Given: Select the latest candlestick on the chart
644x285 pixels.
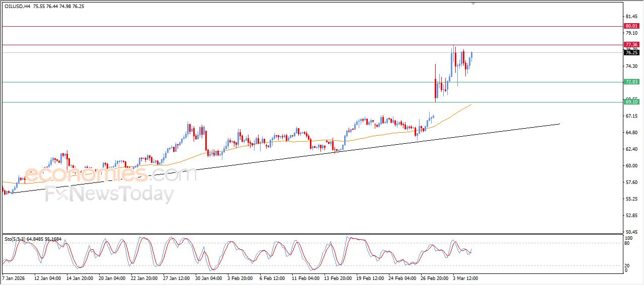Looking at the screenshot, I should tap(471, 56).
